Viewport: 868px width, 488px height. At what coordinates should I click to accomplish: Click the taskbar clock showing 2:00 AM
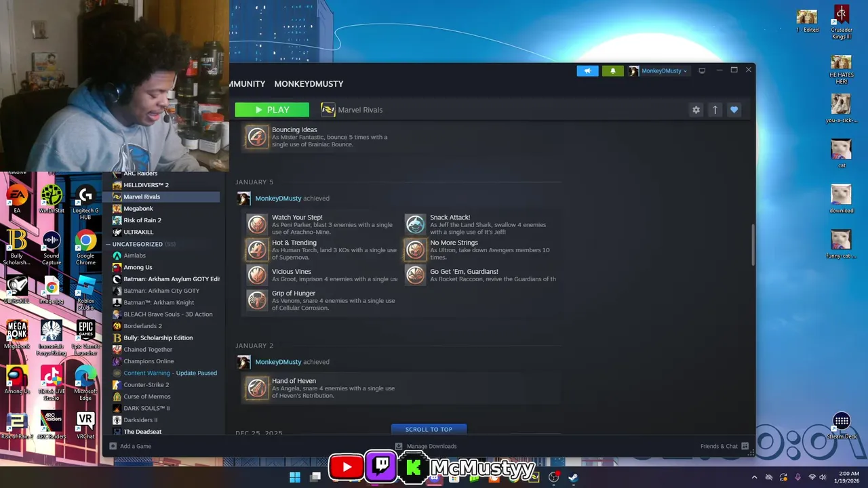coord(848,477)
